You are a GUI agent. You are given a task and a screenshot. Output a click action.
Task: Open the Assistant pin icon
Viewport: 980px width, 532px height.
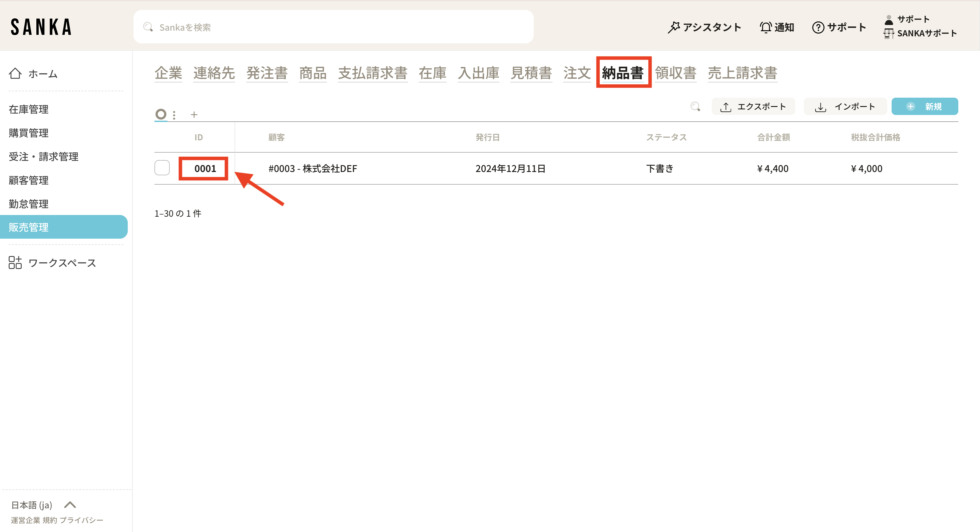point(673,27)
